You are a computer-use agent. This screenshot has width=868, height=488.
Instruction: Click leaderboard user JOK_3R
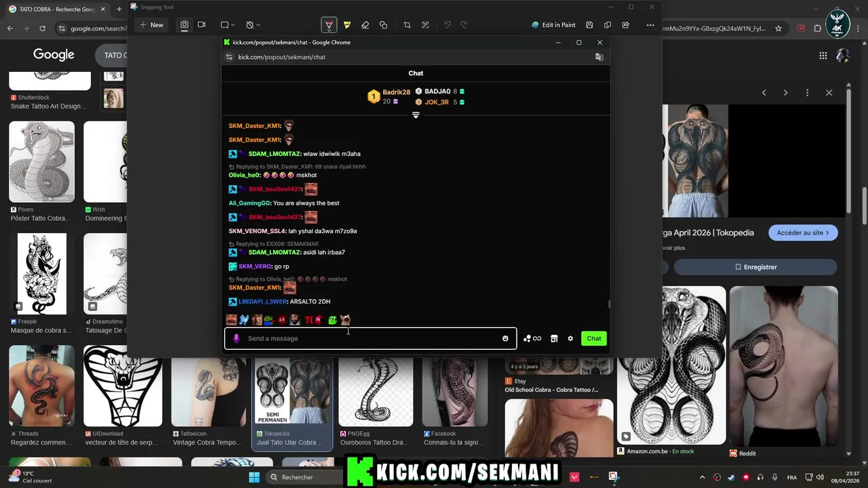tap(437, 102)
